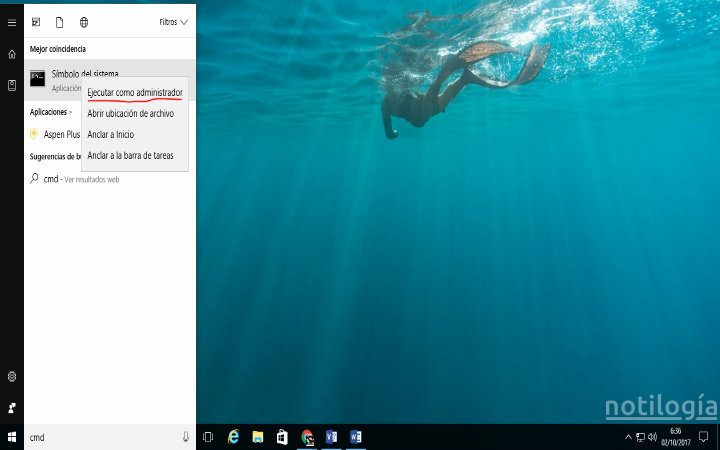Click the Mejor coincidencia heading

click(x=58, y=49)
